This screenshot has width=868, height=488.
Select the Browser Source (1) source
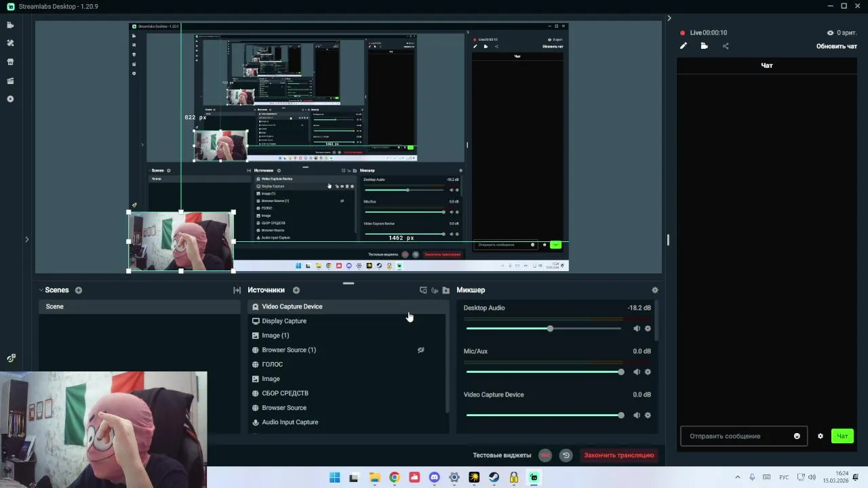(347, 350)
